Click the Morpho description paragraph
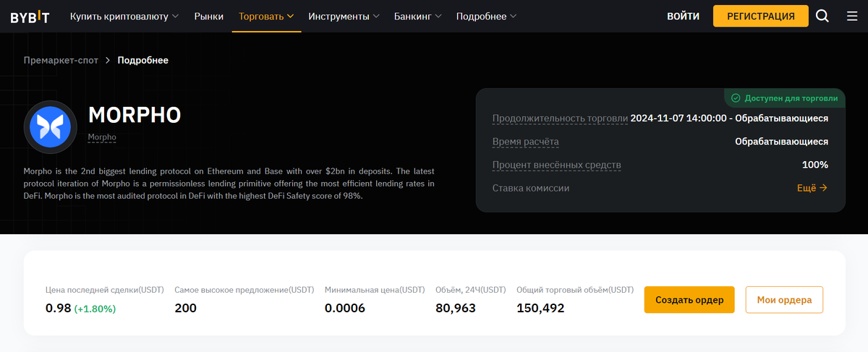This screenshot has width=868, height=352. tap(229, 184)
